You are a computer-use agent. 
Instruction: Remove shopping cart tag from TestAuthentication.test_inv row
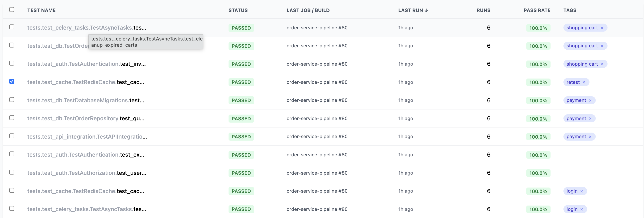coord(602,64)
